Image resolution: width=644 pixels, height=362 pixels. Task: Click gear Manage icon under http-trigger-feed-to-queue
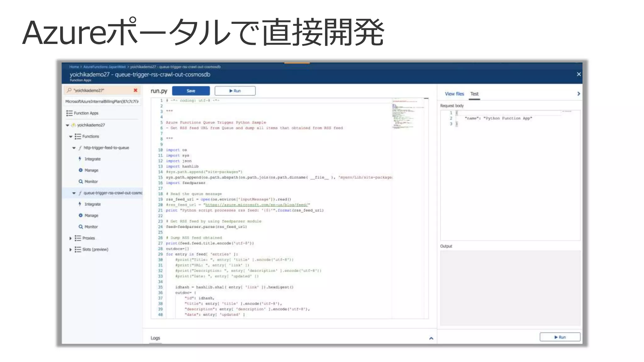click(80, 170)
